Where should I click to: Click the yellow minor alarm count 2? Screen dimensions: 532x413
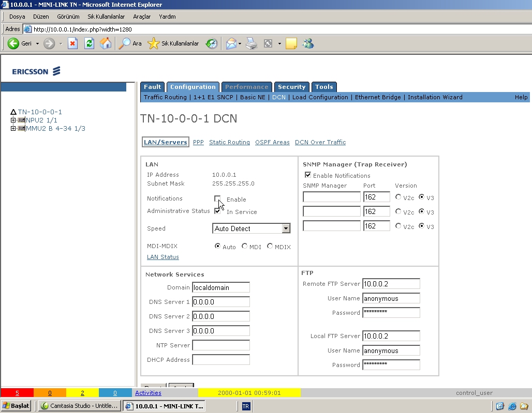click(82, 393)
